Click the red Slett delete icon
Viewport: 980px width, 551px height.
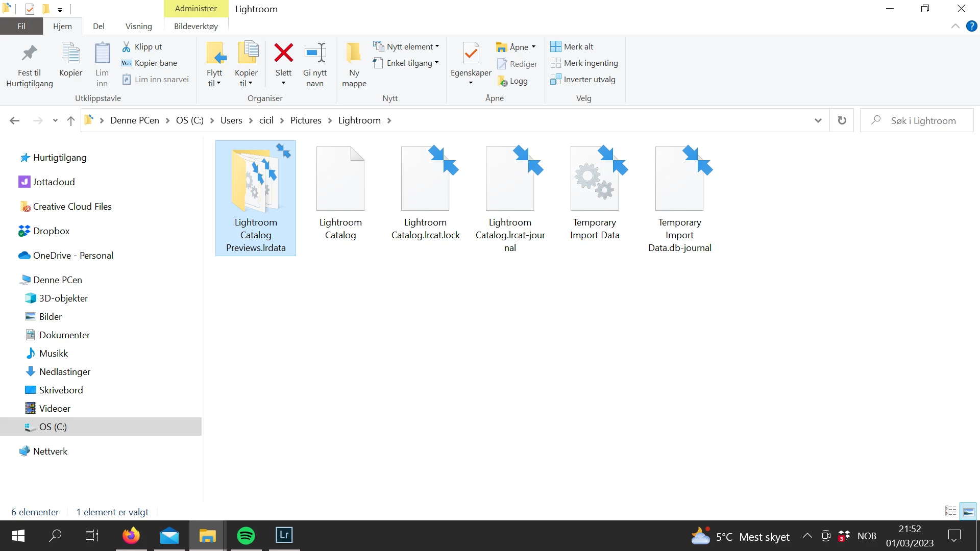click(x=283, y=53)
